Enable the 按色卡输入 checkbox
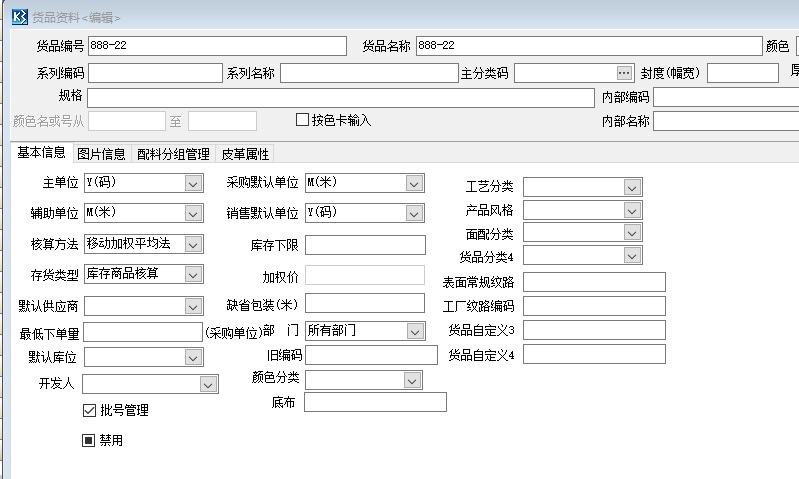Viewport: 799px width, 479px height. tap(302, 120)
